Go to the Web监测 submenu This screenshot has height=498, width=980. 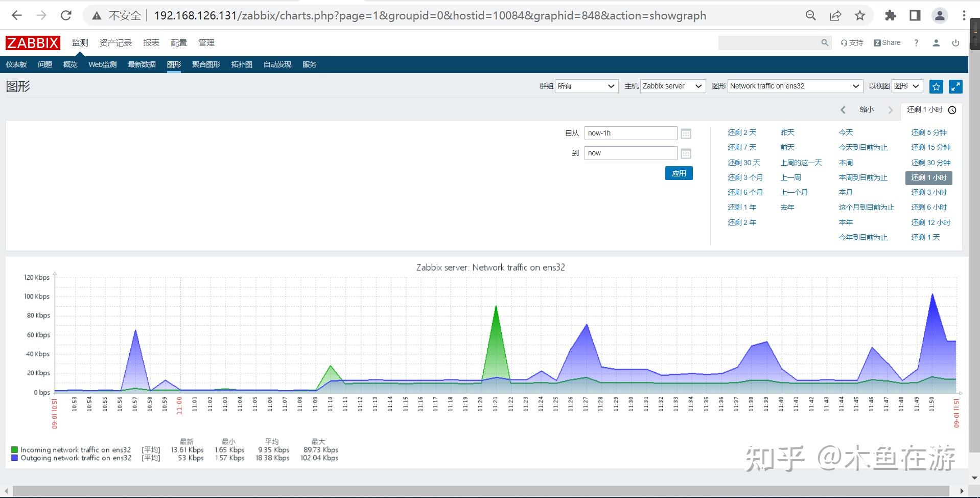pyautogui.click(x=102, y=64)
